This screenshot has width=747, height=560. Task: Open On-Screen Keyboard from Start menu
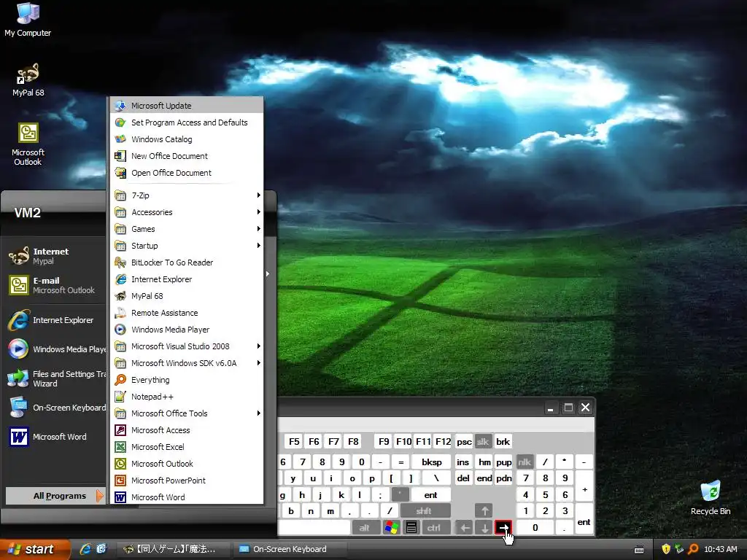click(55, 408)
